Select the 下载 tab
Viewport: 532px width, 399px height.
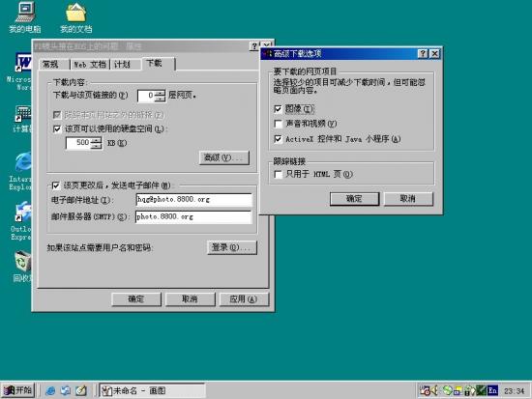click(158, 64)
